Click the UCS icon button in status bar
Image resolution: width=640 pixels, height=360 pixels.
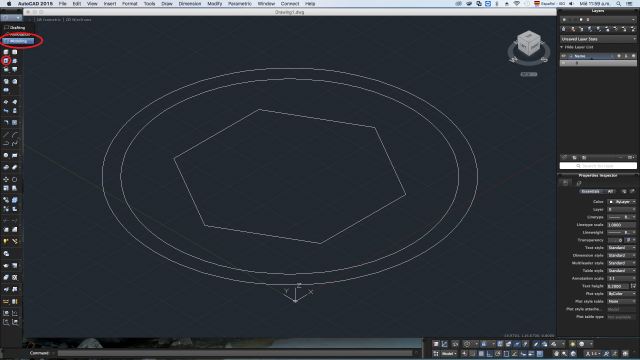click(444, 344)
